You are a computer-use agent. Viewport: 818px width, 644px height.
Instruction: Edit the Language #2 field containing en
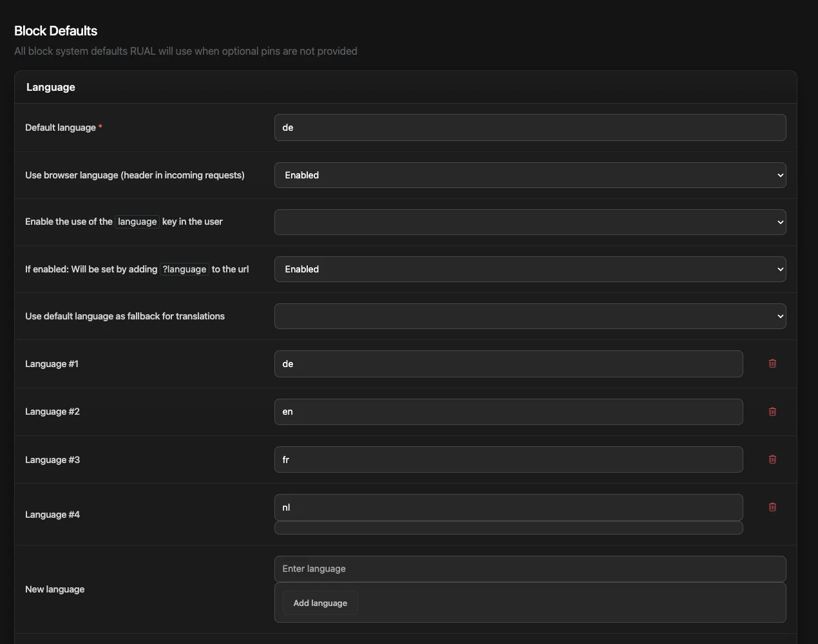[508, 412]
